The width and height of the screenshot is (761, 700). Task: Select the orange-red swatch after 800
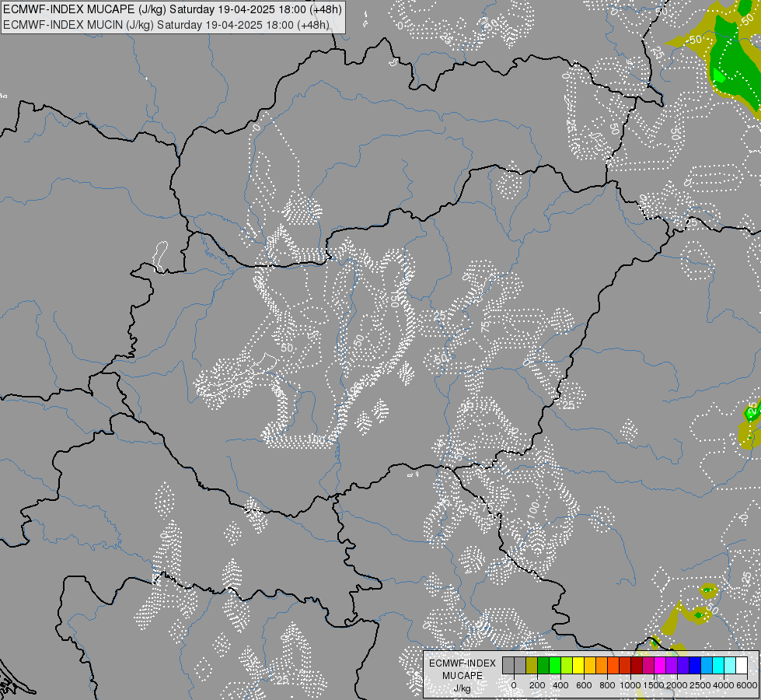click(x=613, y=665)
